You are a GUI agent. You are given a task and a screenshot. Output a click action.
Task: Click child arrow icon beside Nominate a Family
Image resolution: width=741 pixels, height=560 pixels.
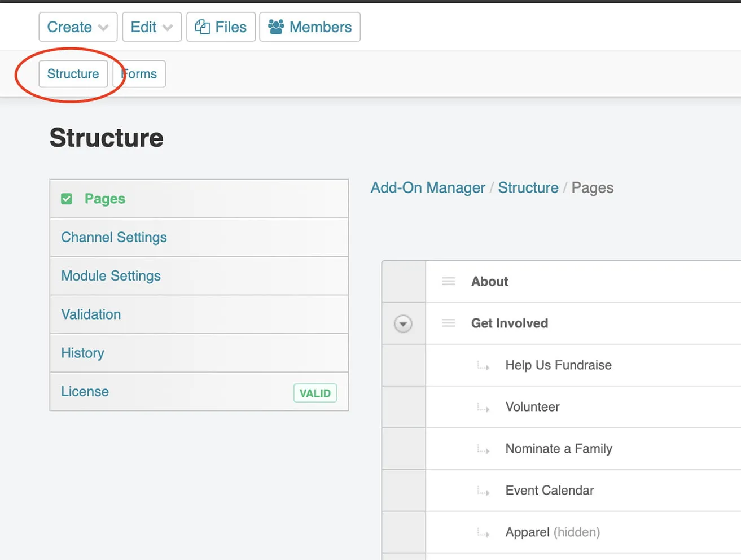pos(483,449)
